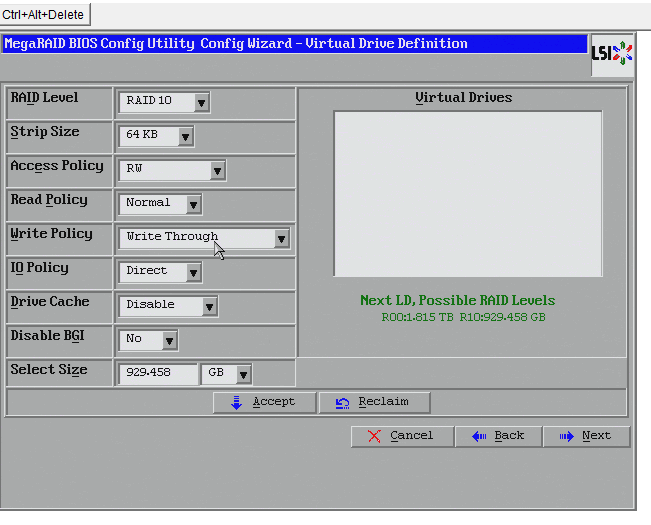Click the No value for Disable BGI
651x525 pixels.
[x=134, y=339]
